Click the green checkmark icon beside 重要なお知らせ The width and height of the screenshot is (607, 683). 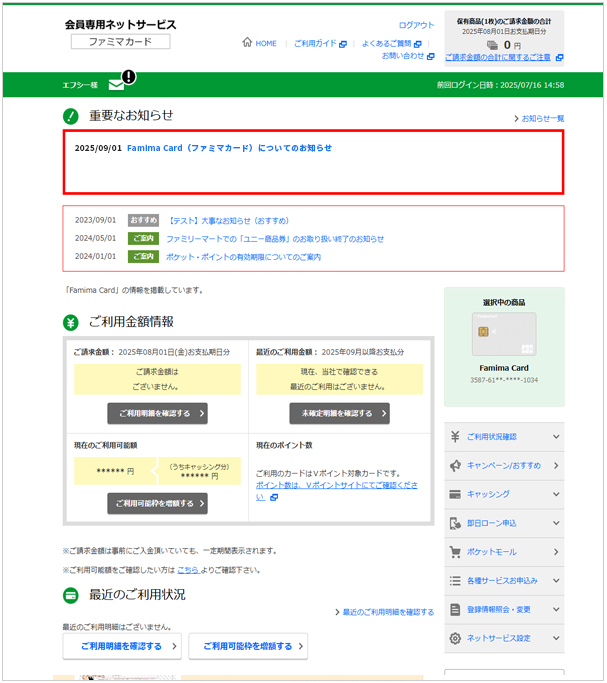tap(71, 116)
